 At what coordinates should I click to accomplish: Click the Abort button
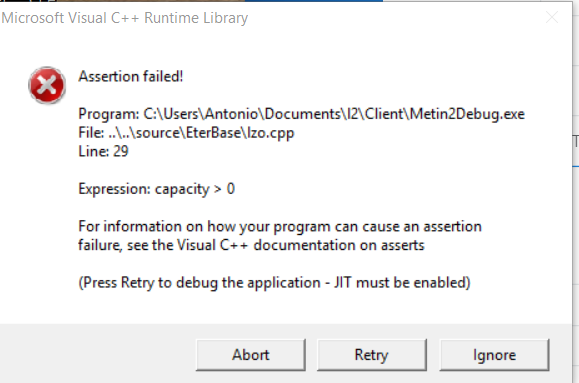[251, 355]
